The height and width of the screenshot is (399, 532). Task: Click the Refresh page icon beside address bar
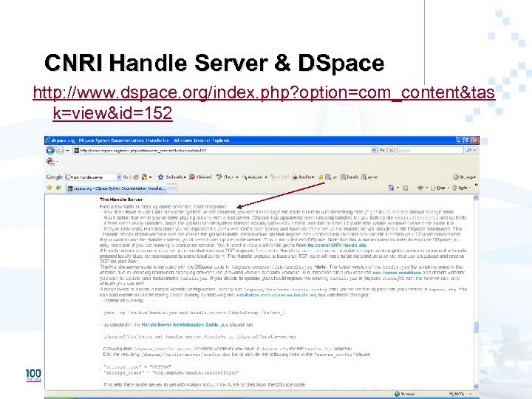383,150
